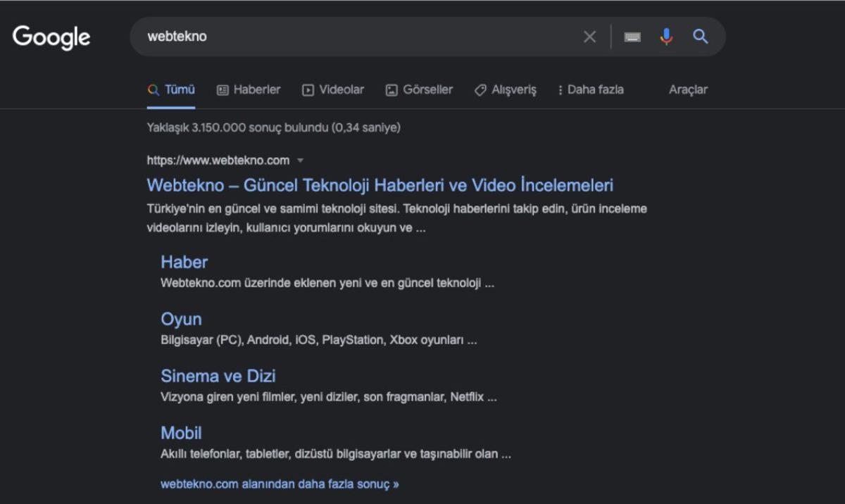Viewport: 845px width, 504px height.
Task: Click the Mobil sitelink
Action: click(180, 433)
